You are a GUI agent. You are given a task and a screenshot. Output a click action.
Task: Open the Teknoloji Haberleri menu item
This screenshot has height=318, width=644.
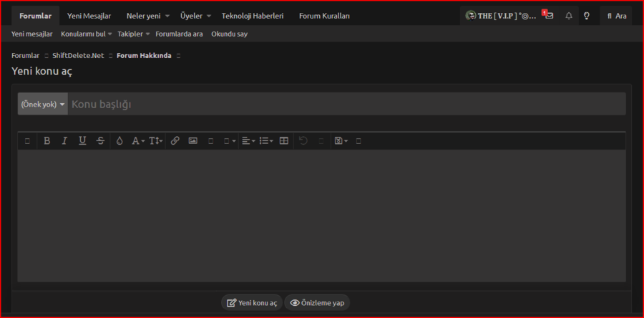253,16
